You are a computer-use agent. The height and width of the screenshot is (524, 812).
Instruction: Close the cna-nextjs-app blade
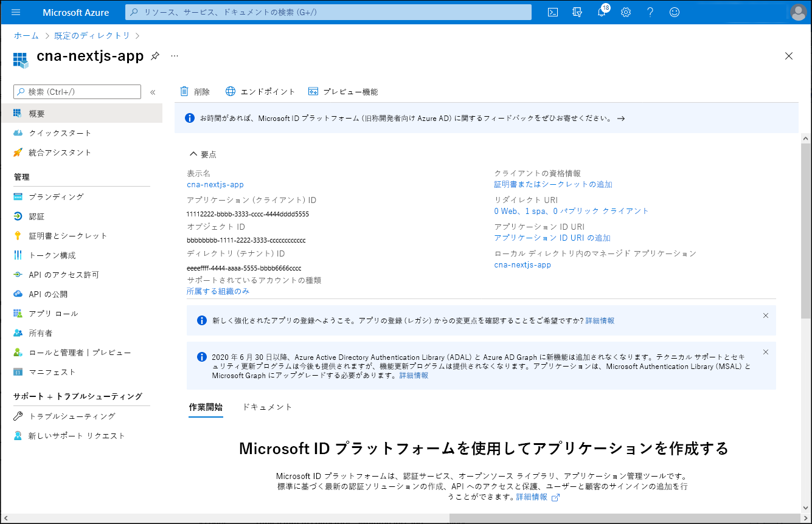tap(789, 56)
